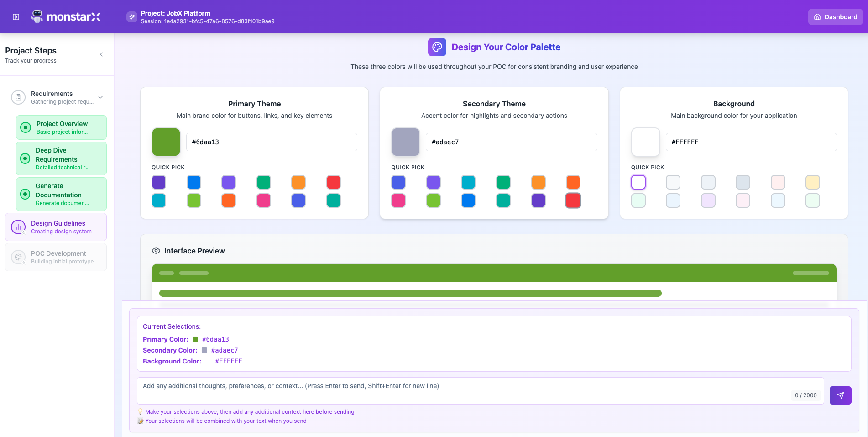The image size is (868, 437).
Task: Pick red quick pick in Primary Theme
Action: tap(334, 182)
